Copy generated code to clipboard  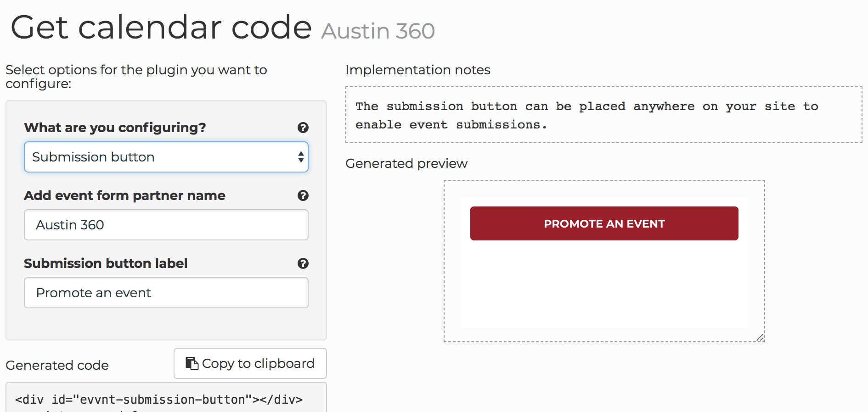click(250, 363)
